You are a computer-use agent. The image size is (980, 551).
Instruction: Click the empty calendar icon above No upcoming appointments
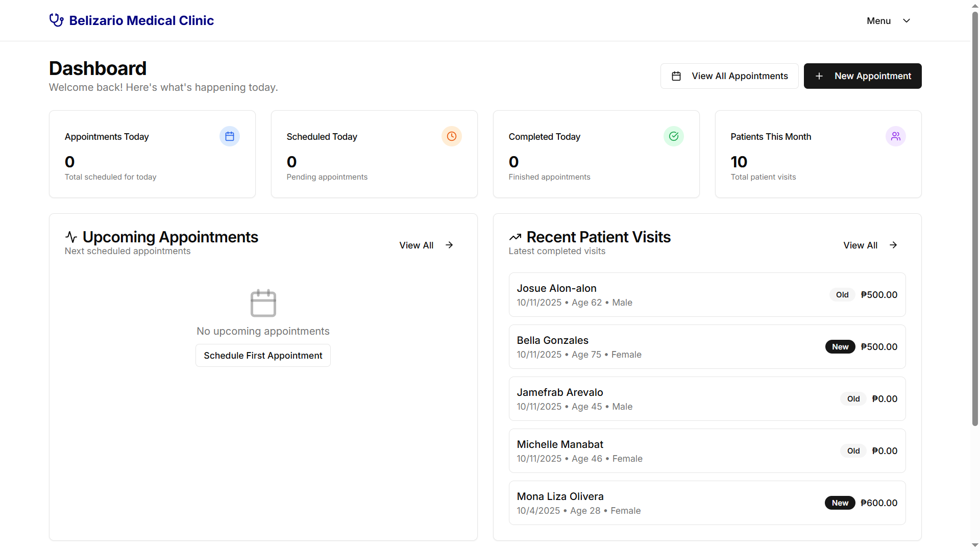(x=263, y=303)
